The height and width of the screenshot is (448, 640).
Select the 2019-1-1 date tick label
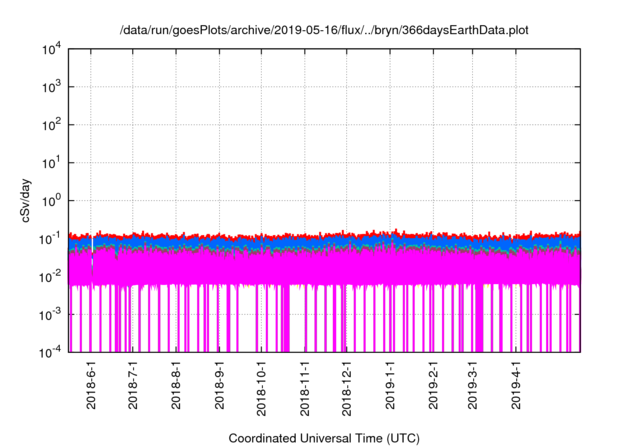point(390,386)
